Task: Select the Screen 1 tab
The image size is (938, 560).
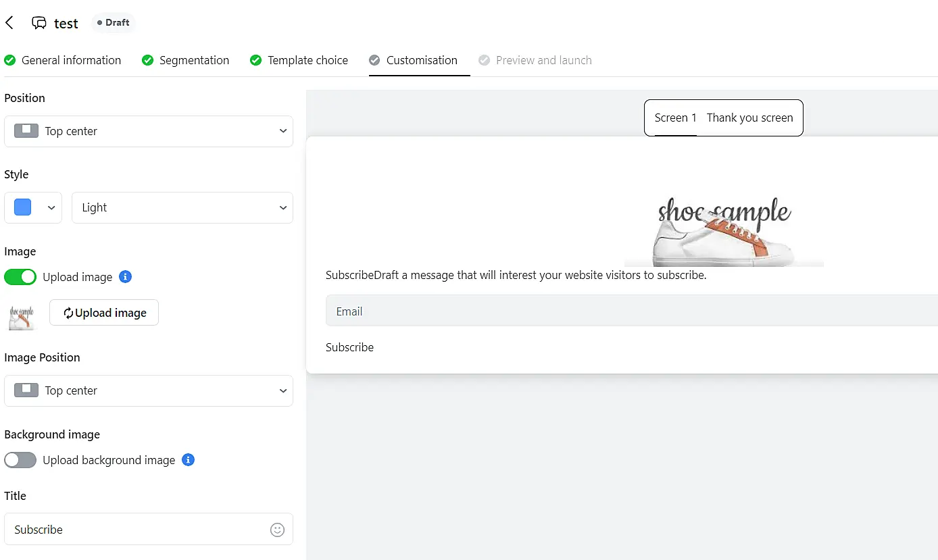Action: 675,118
